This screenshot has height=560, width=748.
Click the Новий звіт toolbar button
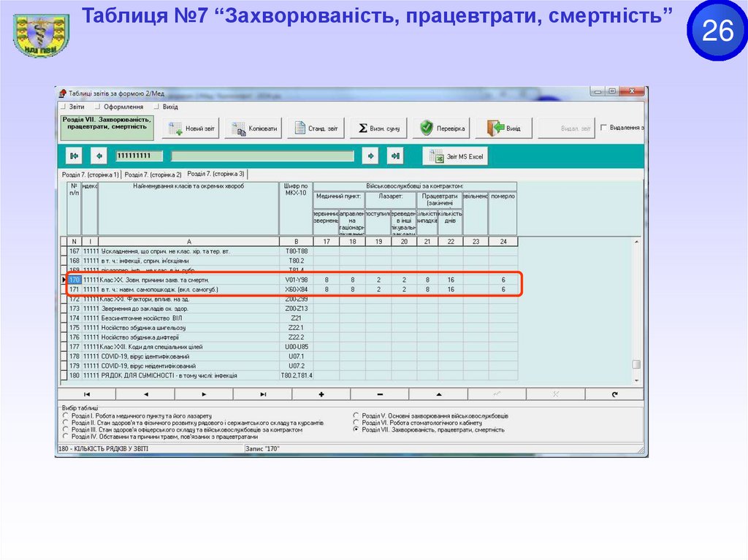pyautogui.click(x=191, y=129)
